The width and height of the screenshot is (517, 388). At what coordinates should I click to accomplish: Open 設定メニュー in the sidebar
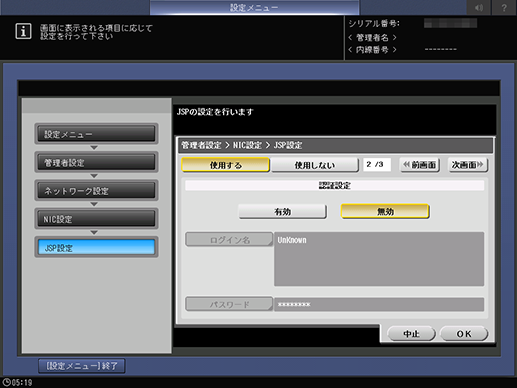[96, 134]
